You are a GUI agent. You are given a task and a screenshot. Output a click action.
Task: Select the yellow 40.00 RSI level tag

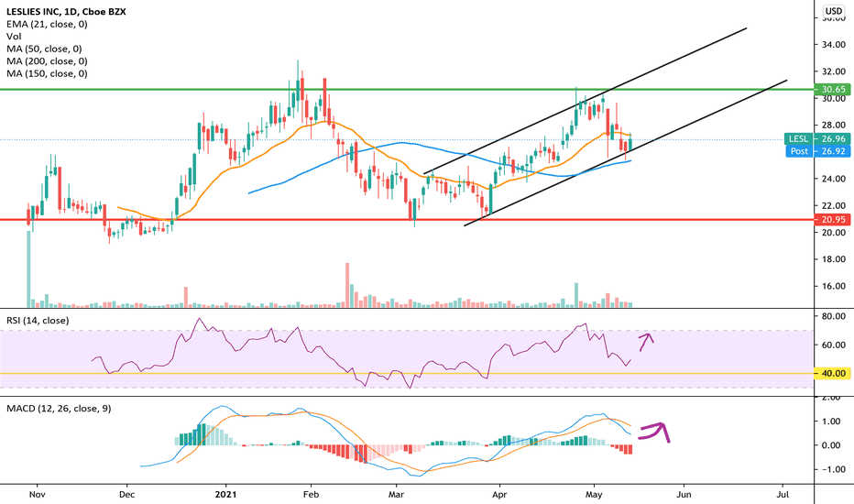point(832,373)
